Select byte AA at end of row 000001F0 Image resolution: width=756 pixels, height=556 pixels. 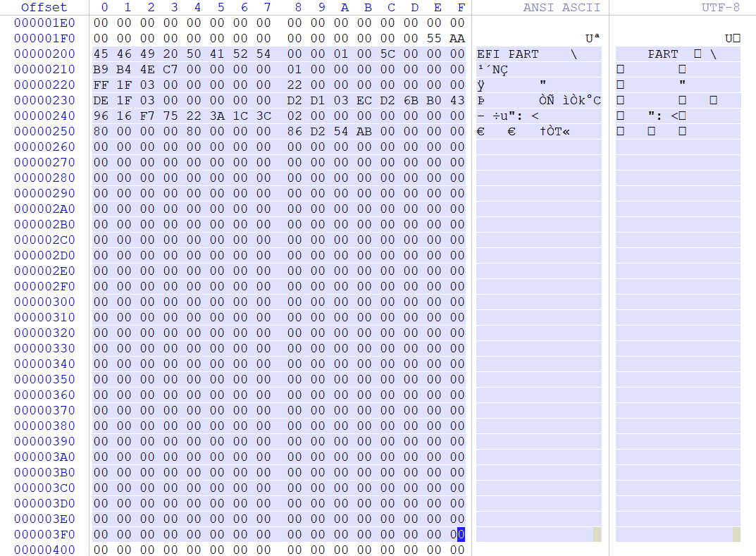pos(457,38)
